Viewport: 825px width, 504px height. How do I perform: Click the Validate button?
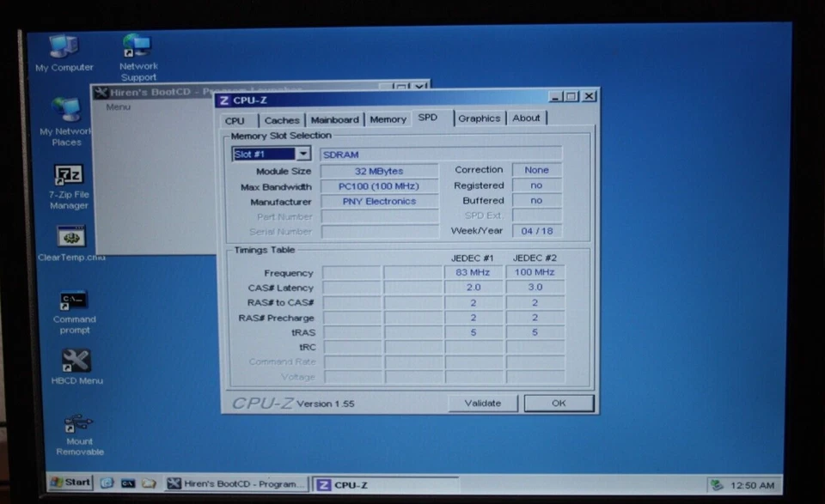click(482, 403)
